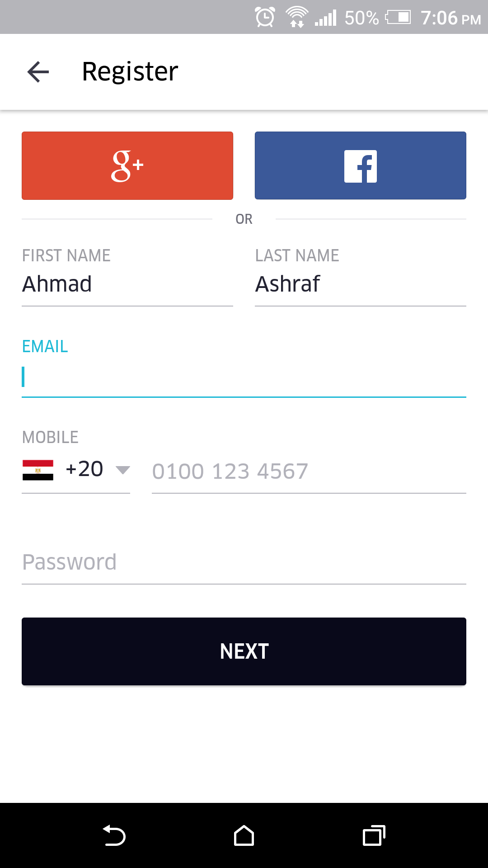
Task: Tap the back arrow icon
Action: 38,72
